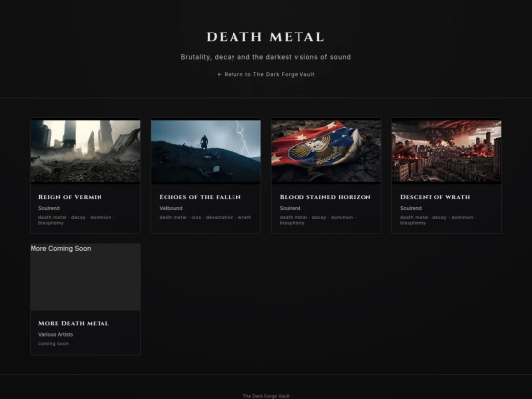Click the tags under Reign of Vermin
Viewport: 532px width, 399px height.
[77, 220]
